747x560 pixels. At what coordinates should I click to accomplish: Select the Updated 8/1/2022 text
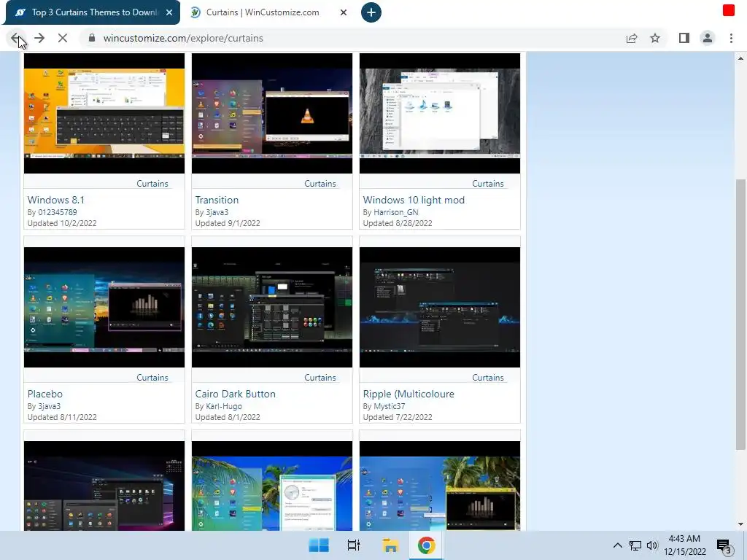click(228, 416)
